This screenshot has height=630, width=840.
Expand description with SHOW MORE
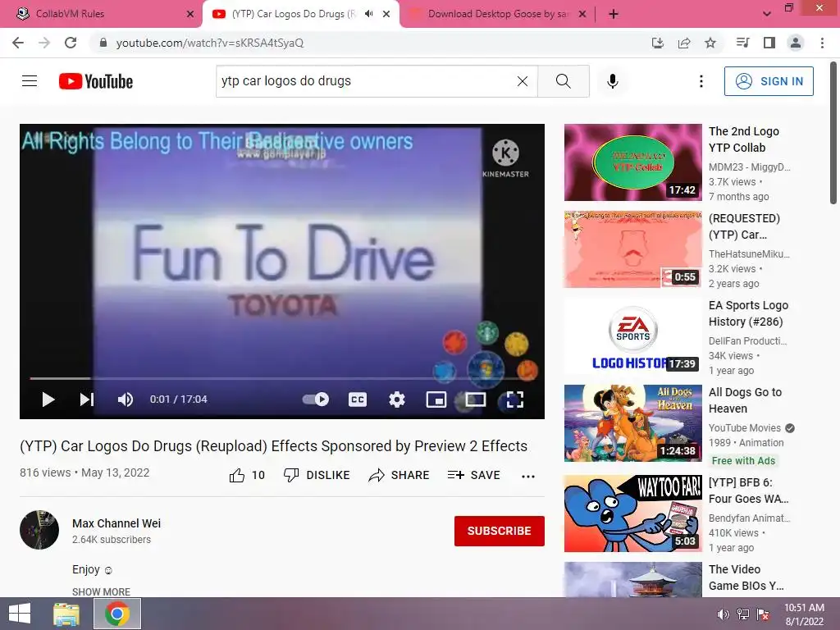point(101,591)
